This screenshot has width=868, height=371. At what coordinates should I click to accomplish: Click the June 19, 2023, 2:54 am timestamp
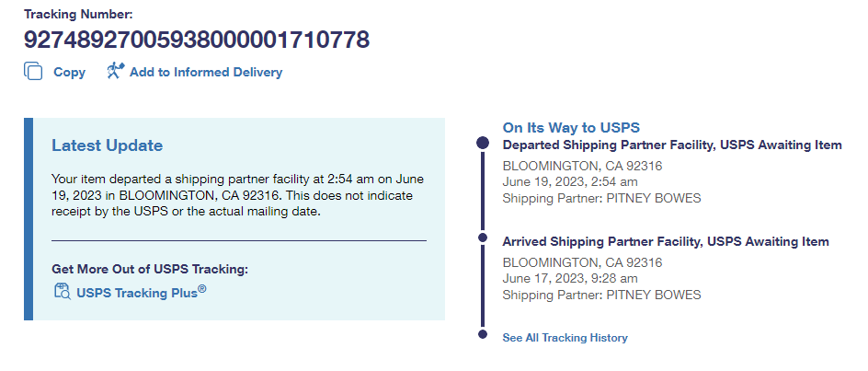570,182
